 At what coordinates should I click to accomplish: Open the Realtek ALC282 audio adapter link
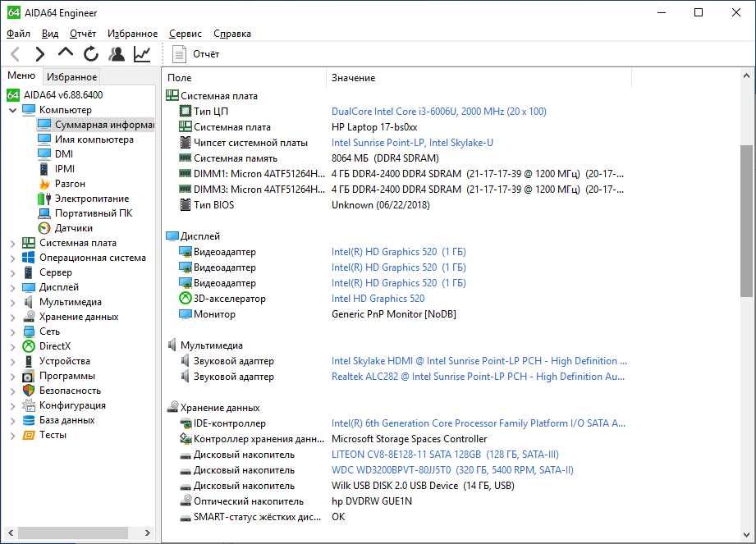click(x=478, y=377)
